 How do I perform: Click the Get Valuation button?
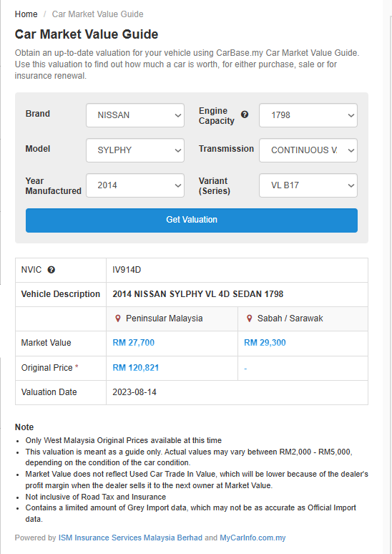192,220
